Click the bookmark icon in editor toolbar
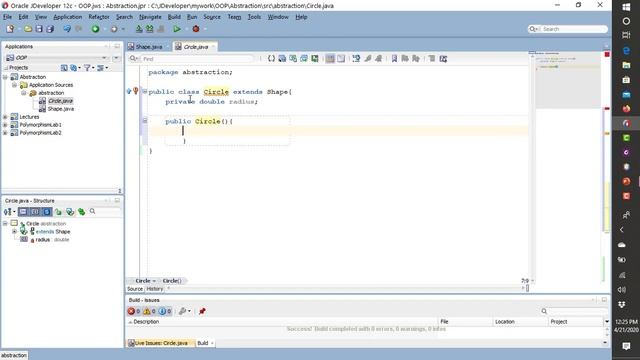Screen dimensions: 640x360 pos(394,59)
